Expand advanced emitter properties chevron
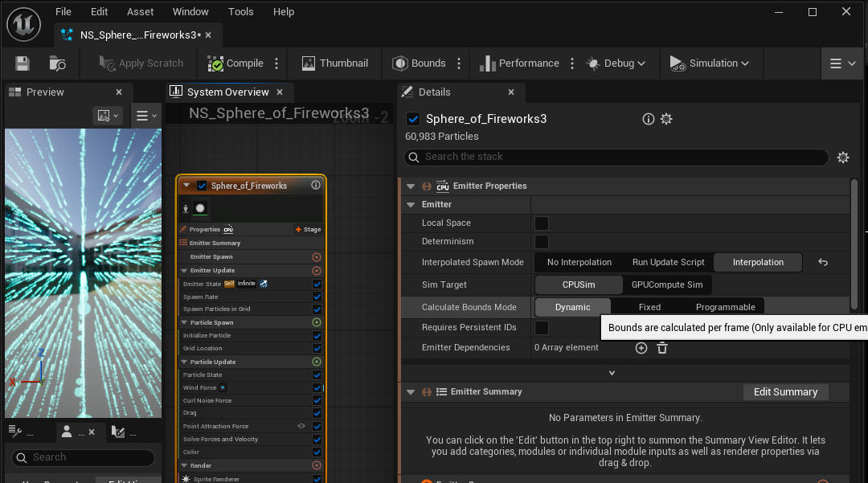Viewport: 868px width, 483px height. (x=612, y=374)
